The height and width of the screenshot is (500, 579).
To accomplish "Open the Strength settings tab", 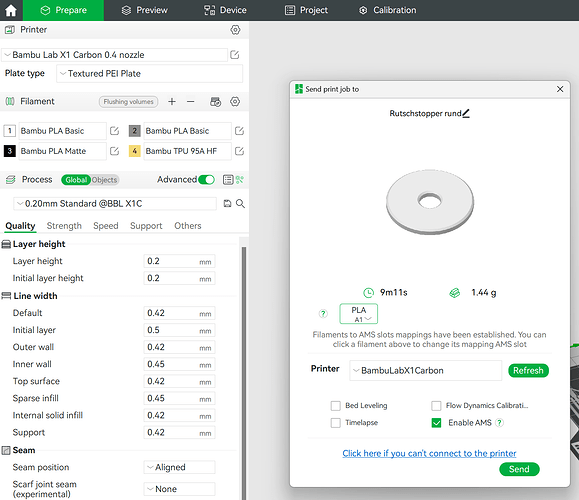I will [x=64, y=226].
